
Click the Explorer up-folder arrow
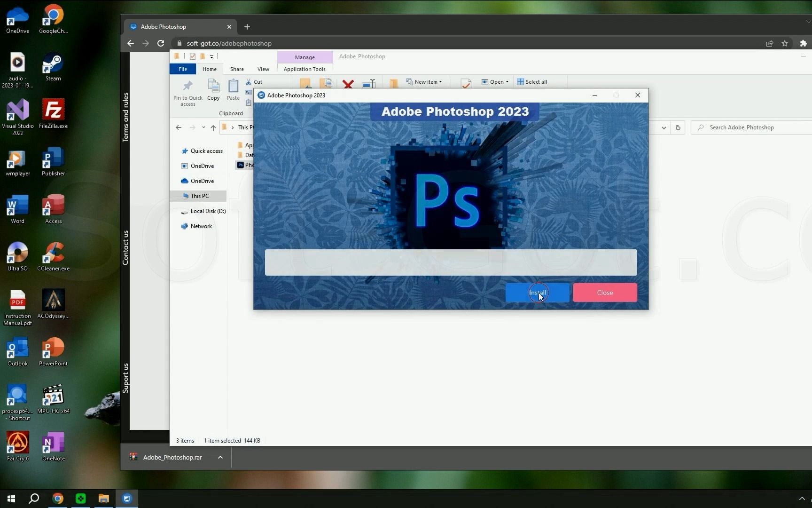point(213,127)
